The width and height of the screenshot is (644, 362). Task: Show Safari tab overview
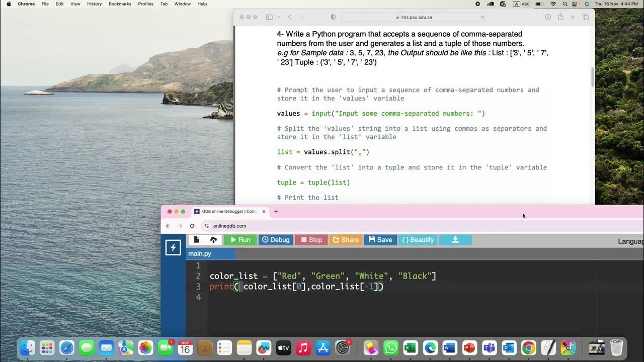pos(586,17)
